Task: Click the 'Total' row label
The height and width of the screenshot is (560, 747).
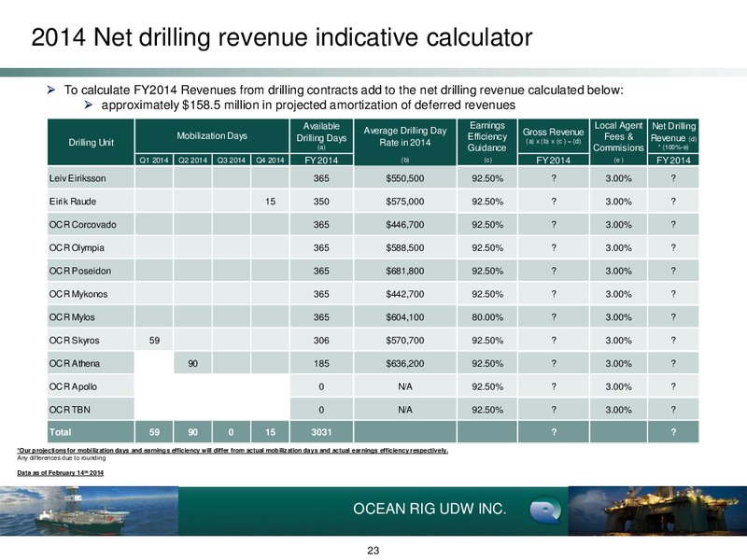Action: tap(91, 432)
